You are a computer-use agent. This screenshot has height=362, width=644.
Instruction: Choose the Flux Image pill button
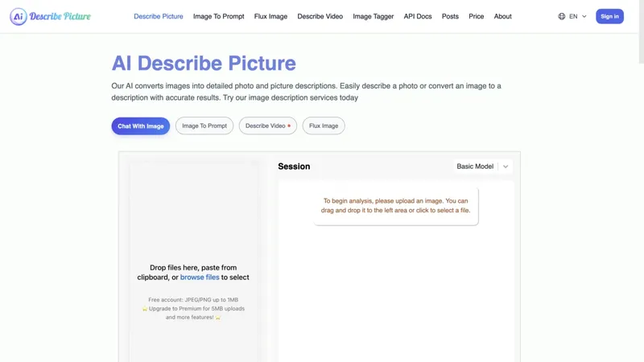pyautogui.click(x=324, y=125)
